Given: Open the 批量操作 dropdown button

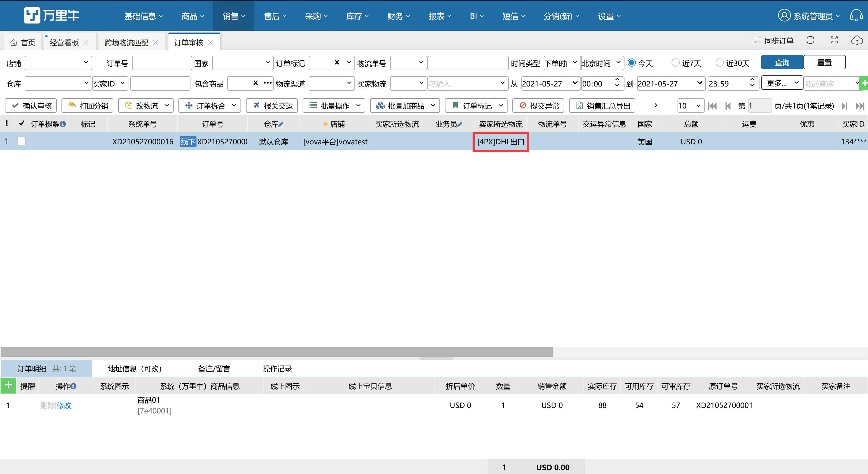Looking at the screenshot, I should pos(334,106).
